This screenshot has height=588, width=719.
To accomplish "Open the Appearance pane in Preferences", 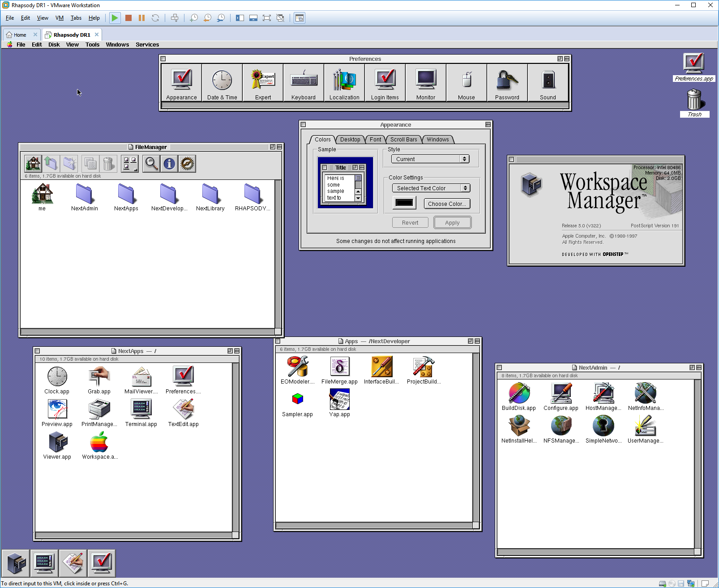I will tap(181, 83).
